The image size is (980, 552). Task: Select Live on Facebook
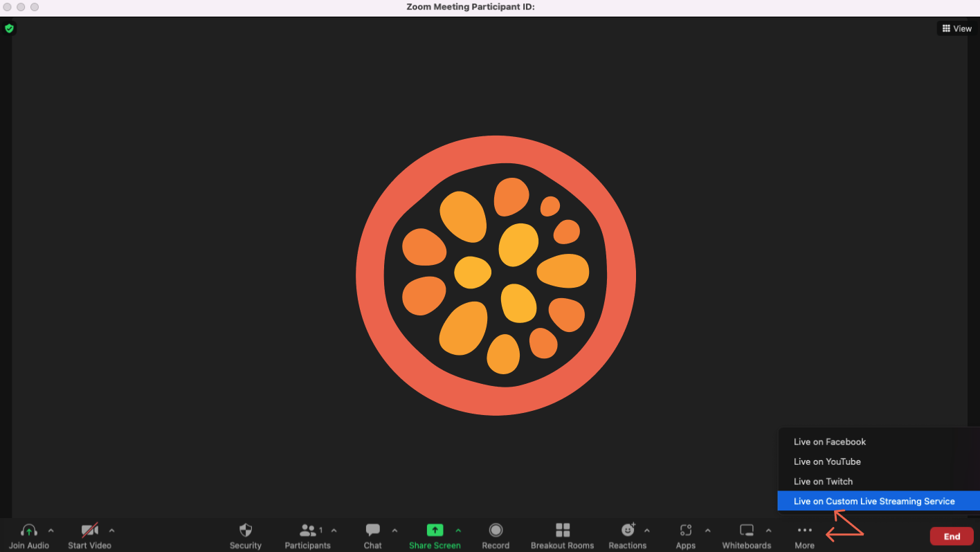(830, 442)
